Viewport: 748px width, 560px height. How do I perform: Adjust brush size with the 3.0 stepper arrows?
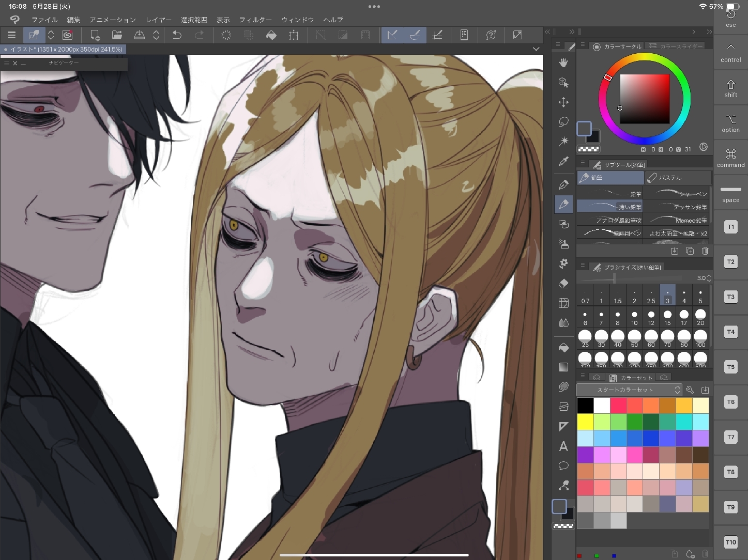pos(709,278)
